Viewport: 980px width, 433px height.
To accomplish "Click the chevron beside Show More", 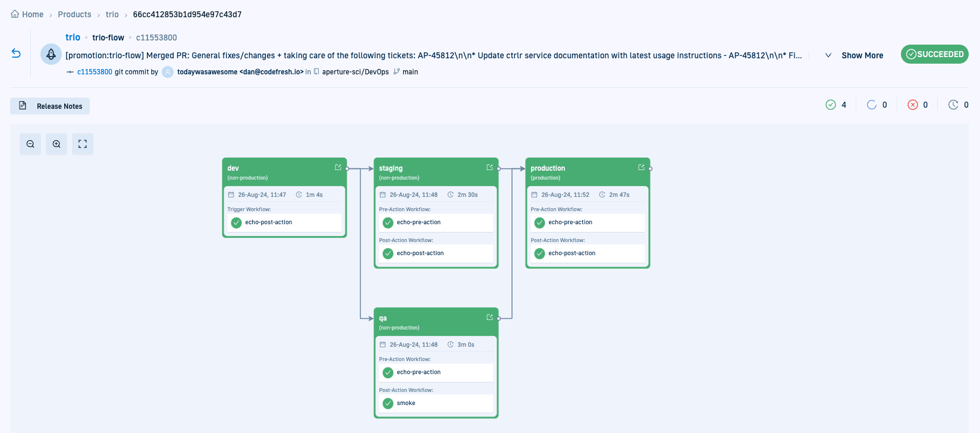I will 828,55.
